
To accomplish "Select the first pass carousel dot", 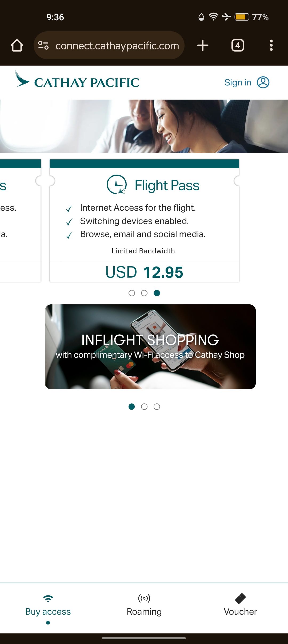I will [132, 293].
